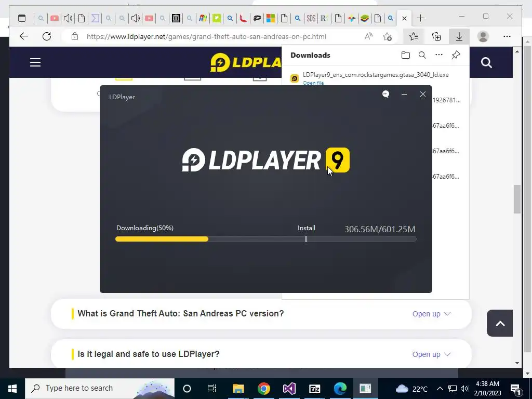
Task: Click the installer download progress bar
Action: tap(265, 239)
